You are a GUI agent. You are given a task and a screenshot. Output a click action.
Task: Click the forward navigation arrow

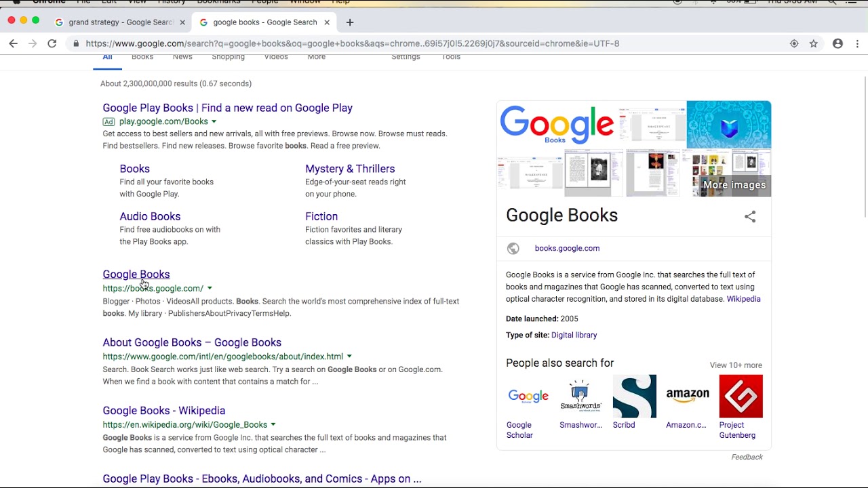point(33,43)
